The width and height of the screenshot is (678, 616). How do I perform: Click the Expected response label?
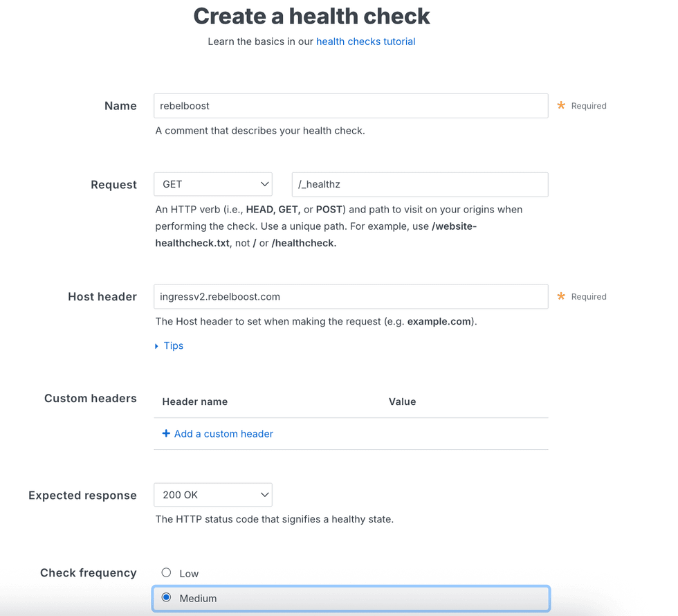point(82,495)
